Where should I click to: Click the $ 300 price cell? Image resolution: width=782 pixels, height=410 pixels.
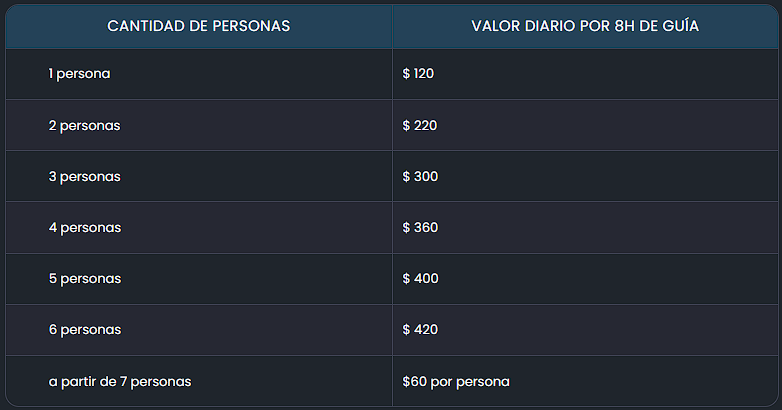tap(420, 176)
